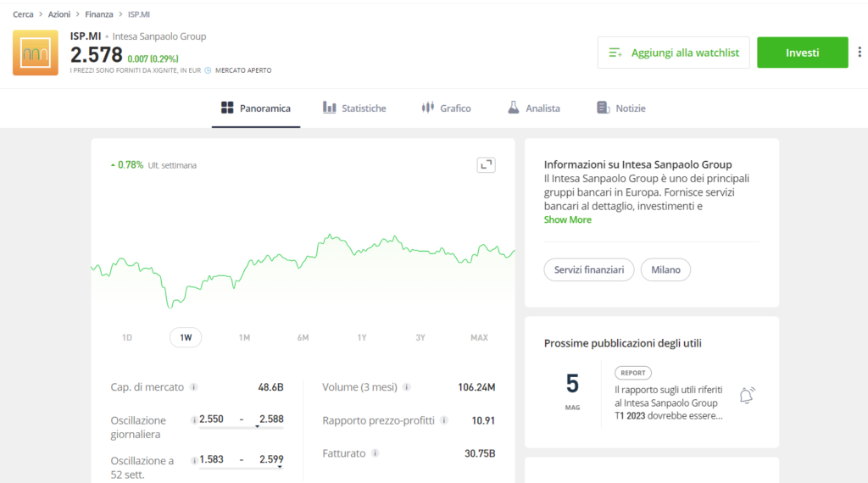Open the Statistiche tab

354,108
